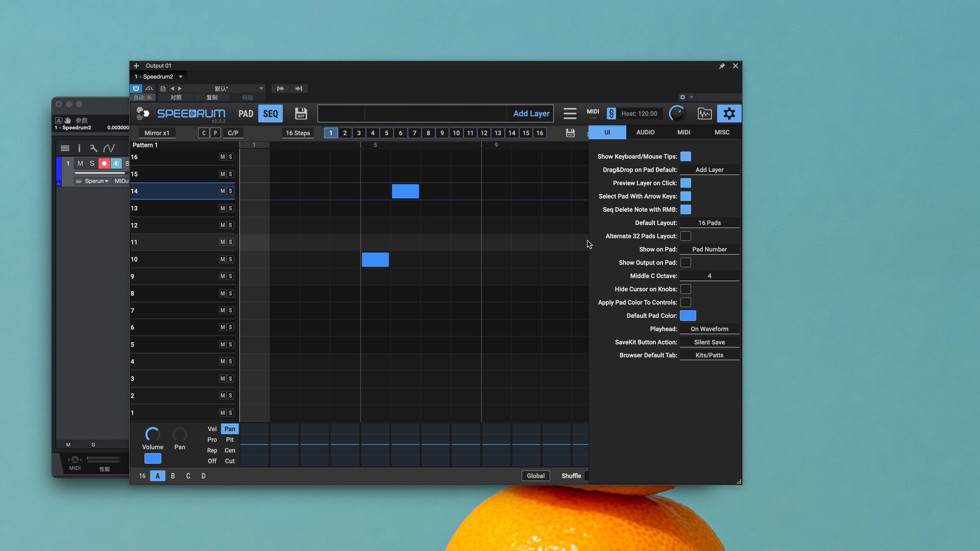980x551 pixels.
Task: Switch to the MIDI settings tab
Action: pos(683,132)
